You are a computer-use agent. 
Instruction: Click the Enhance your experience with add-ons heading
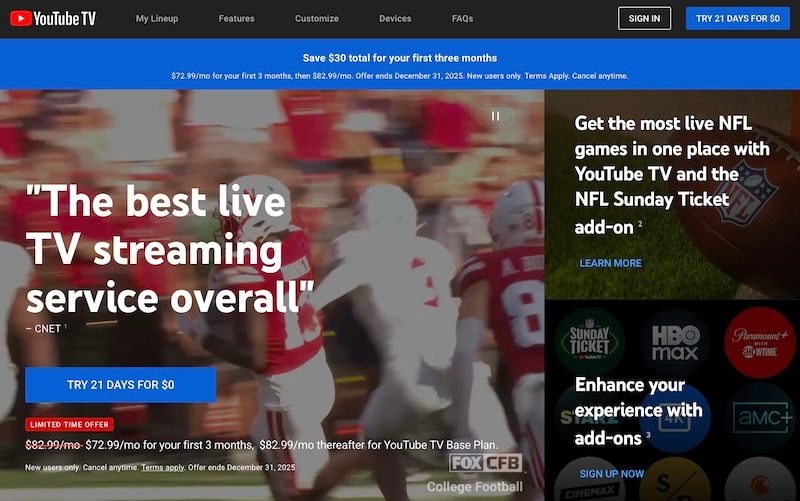638,411
